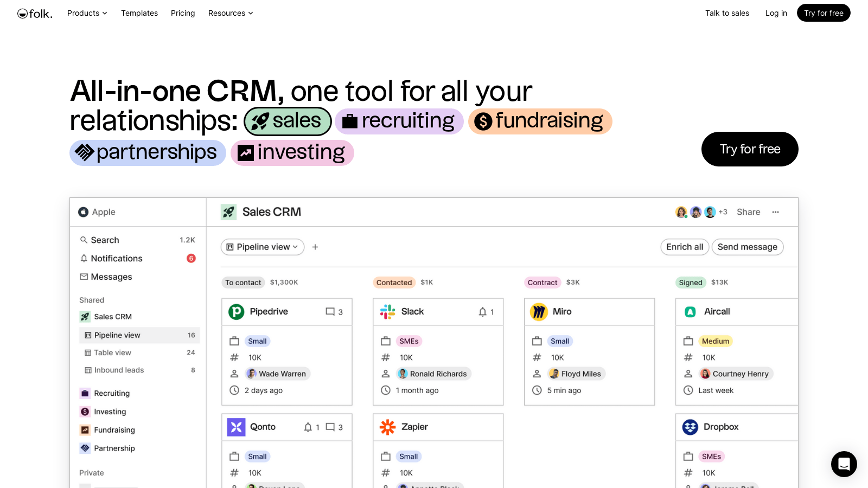
Task: Click the Zapier logo icon
Action: [x=387, y=427]
